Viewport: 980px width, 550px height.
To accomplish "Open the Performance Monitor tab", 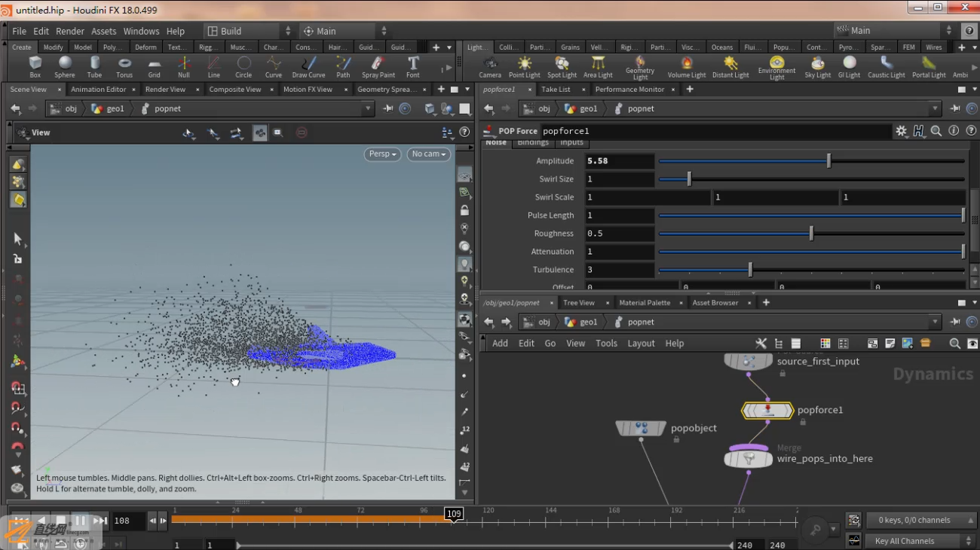I will (629, 89).
